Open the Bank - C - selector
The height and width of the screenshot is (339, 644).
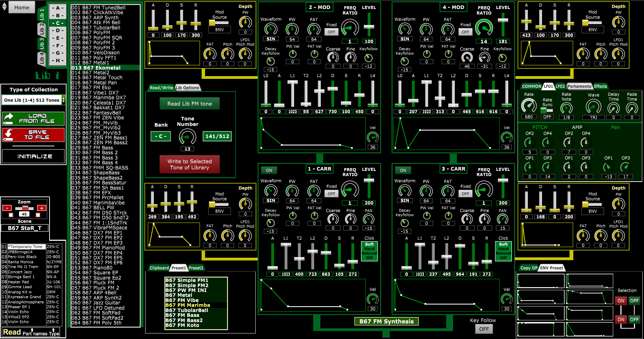(x=161, y=136)
